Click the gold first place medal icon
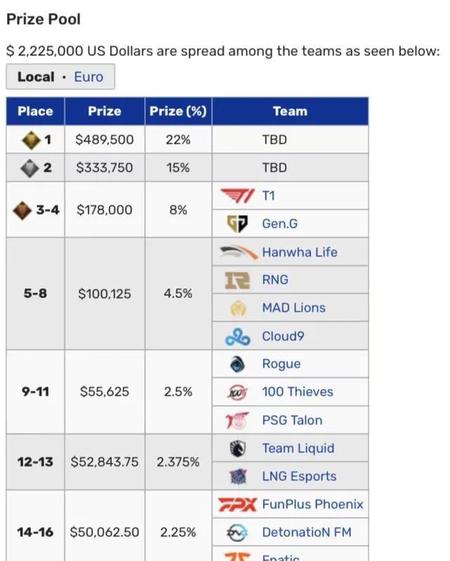This screenshot has width=450, height=561. point(31,140)
